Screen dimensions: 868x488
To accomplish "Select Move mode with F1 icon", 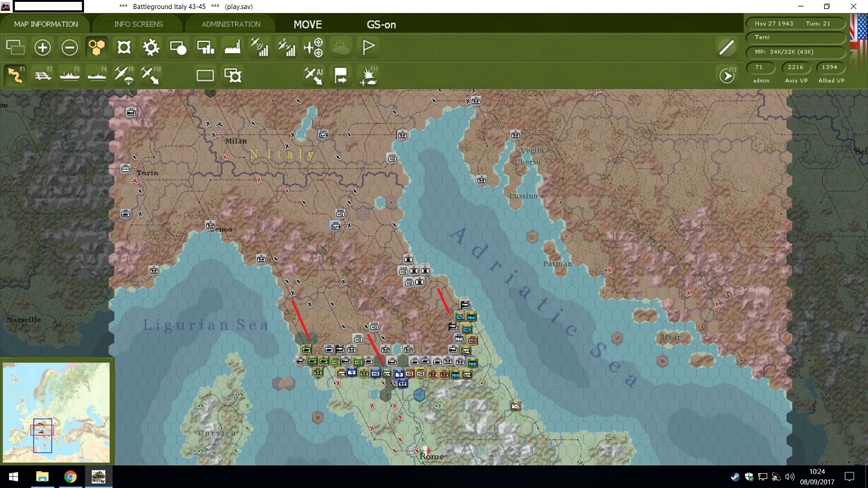I will (x=15, y=75).
